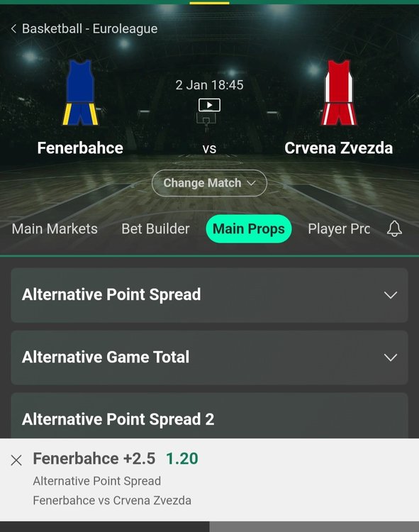
Task: Expand the Alternative Point Spread chevron
Action: coord(391,295)
